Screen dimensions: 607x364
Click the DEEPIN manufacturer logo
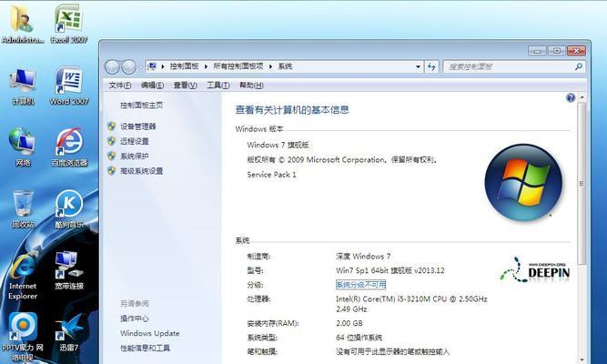click(535, 269)
